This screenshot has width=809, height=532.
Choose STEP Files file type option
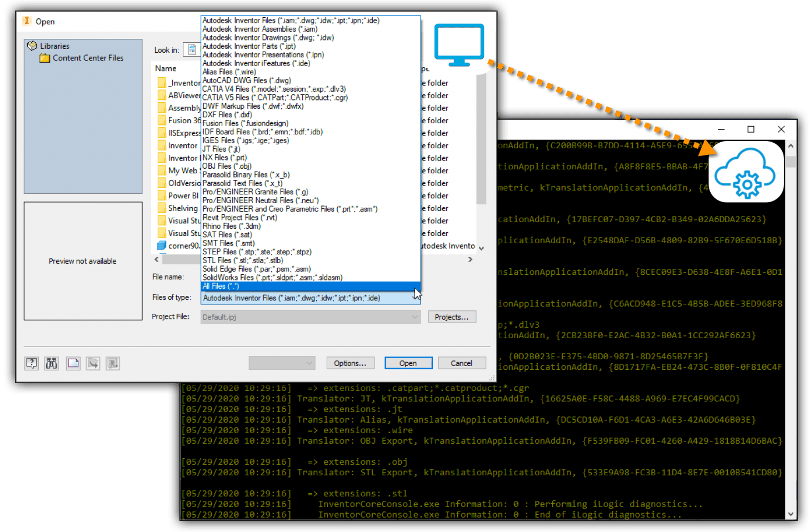point(257,252)
